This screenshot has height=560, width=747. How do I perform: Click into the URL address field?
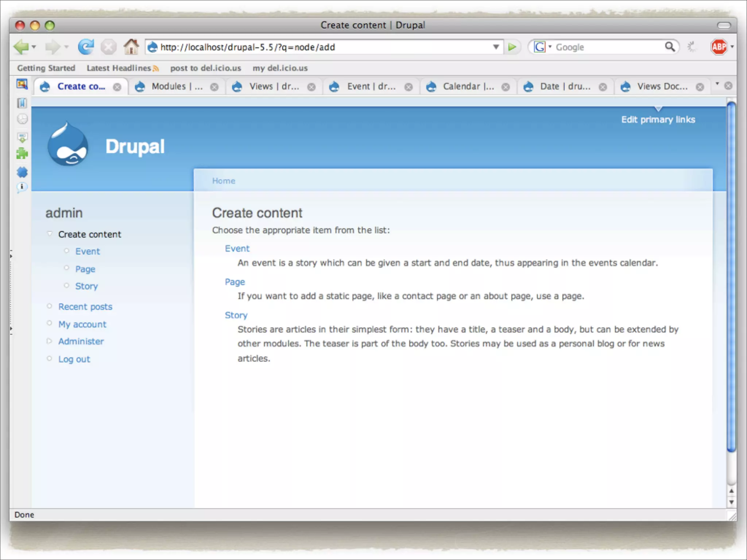click(x=325, y=47)
